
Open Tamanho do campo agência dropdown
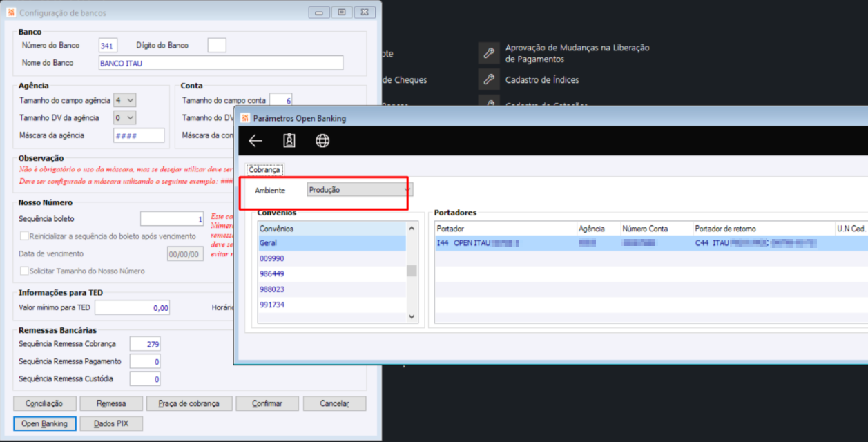coord(125,100)
